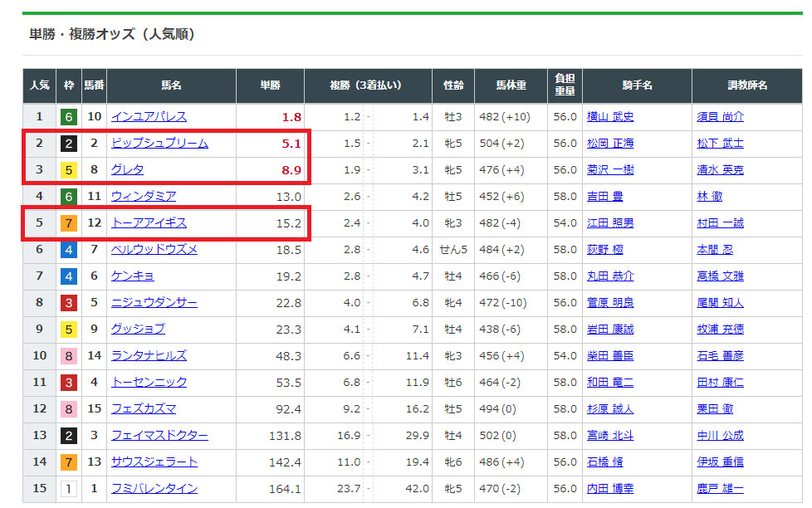This screenshot has height=508, width=812.
Task: Click black frame badge beside ビップシュプリーム
Action: pos(69,144)
